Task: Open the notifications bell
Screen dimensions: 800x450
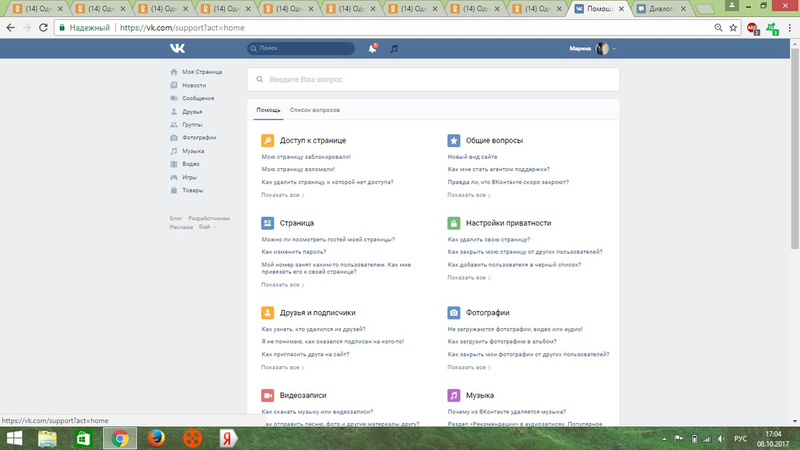Action: pyautogui.click(x=372, y=48)
